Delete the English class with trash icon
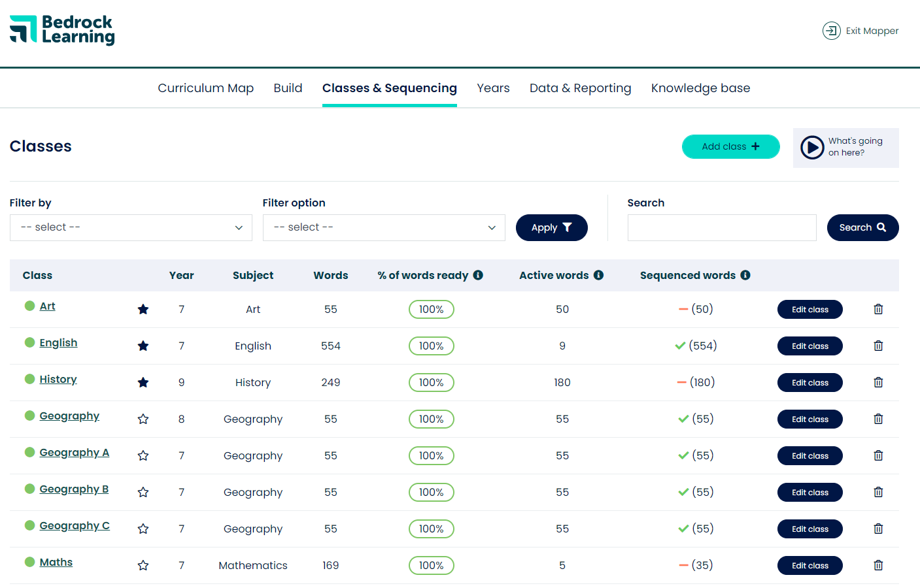 click(878, 346)
